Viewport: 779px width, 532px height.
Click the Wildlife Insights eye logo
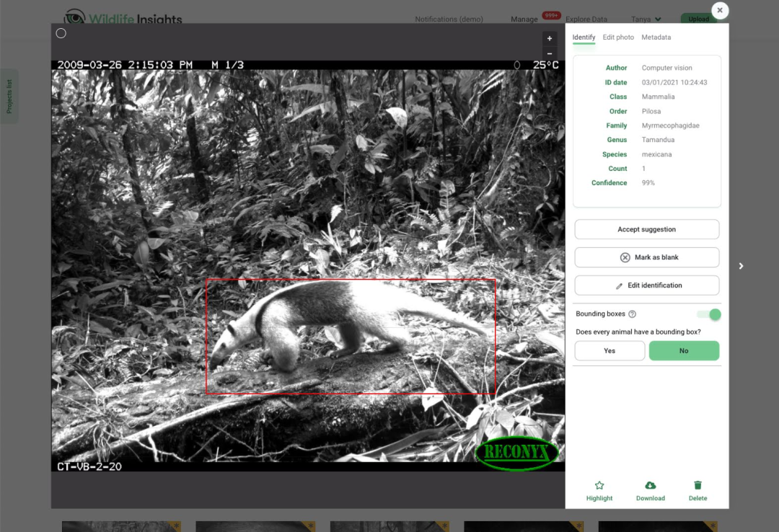click(74, 18)
